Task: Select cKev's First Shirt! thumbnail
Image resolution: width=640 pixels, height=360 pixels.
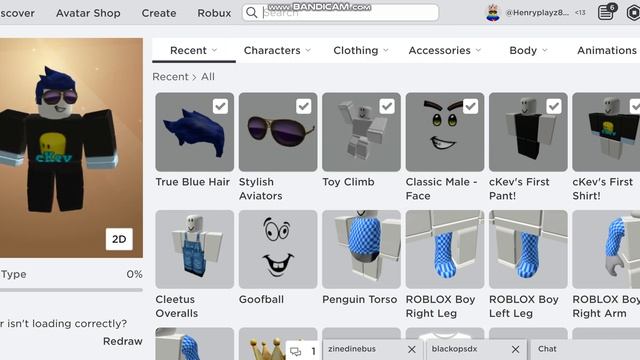Action: coord(606,132)
